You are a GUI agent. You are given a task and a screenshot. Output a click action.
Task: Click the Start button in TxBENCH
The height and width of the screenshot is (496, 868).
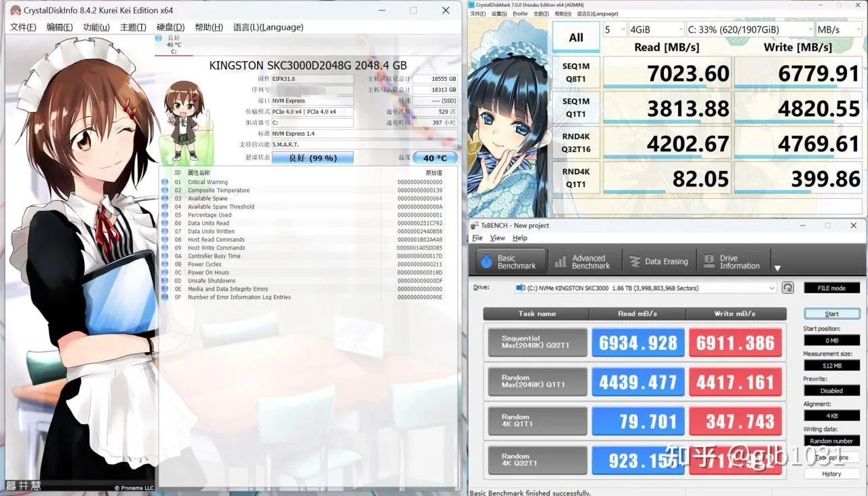[x=832, y=313]
